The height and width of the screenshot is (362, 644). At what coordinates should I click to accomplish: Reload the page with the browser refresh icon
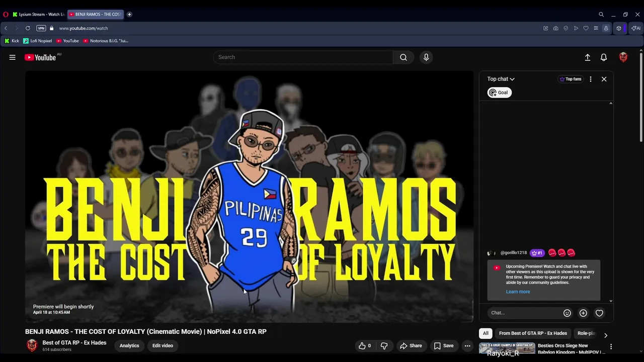(x=28, y=28)
